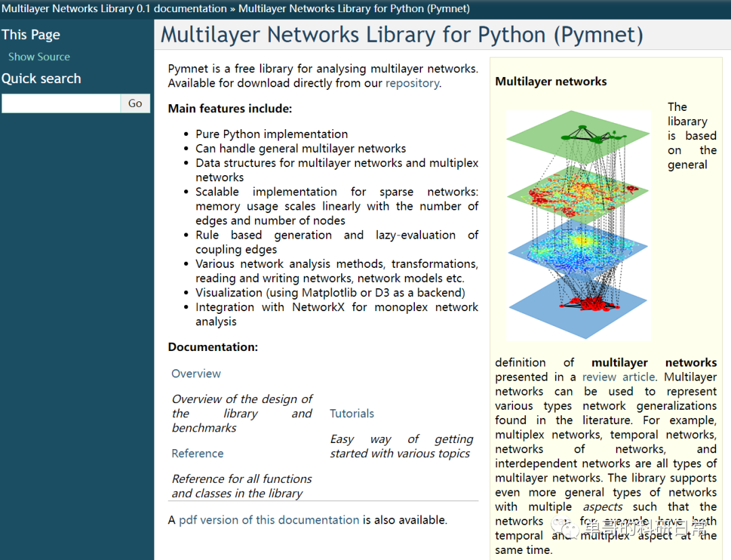Click the Multilayer networks sidebar box title

coord(551,81)
